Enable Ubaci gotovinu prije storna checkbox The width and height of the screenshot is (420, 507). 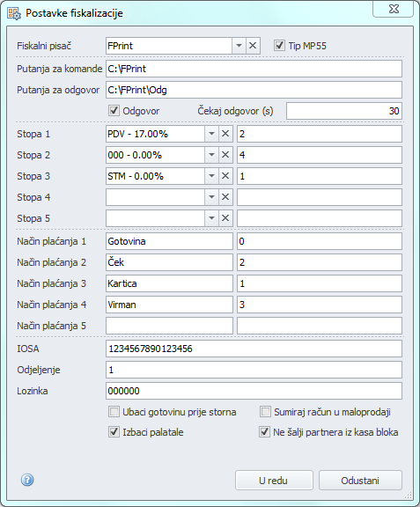tap(114, 412)
